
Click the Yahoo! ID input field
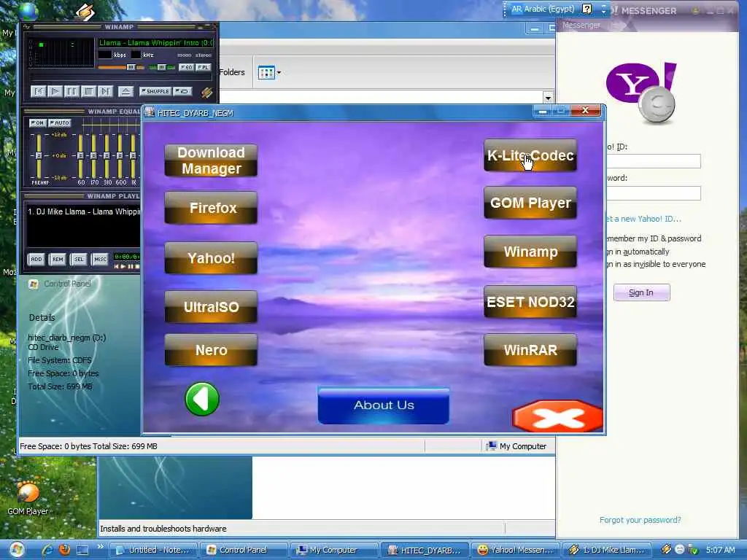click(653, 161)
